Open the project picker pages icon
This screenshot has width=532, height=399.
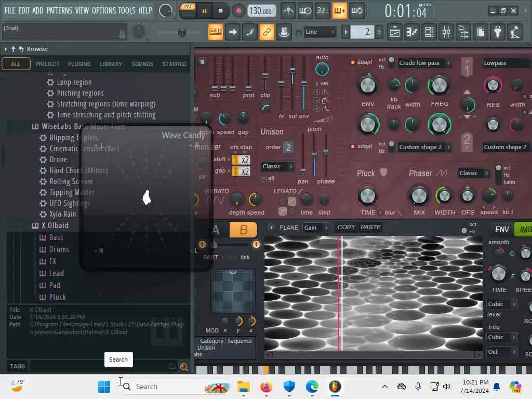tap(481, 32)
